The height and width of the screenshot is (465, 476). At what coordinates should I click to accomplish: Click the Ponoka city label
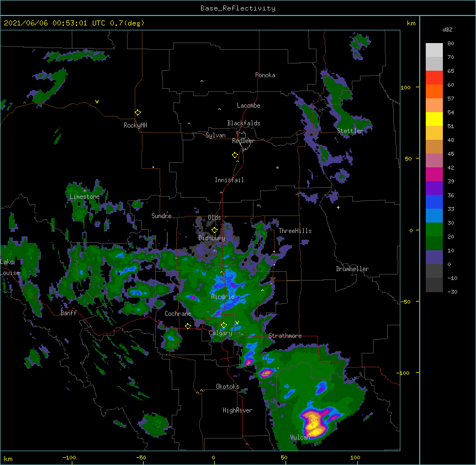(x=265, y=75)
